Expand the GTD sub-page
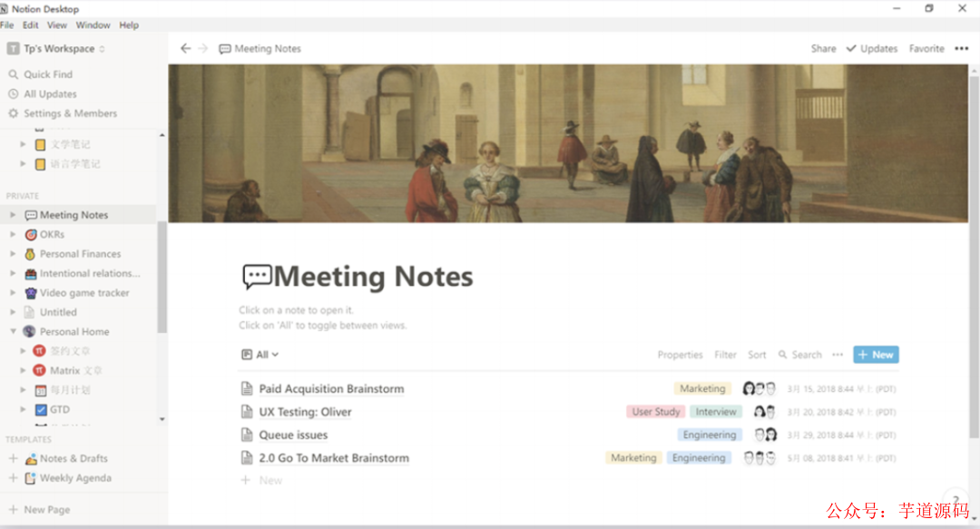980x529 pixels. tap(23, 409)
